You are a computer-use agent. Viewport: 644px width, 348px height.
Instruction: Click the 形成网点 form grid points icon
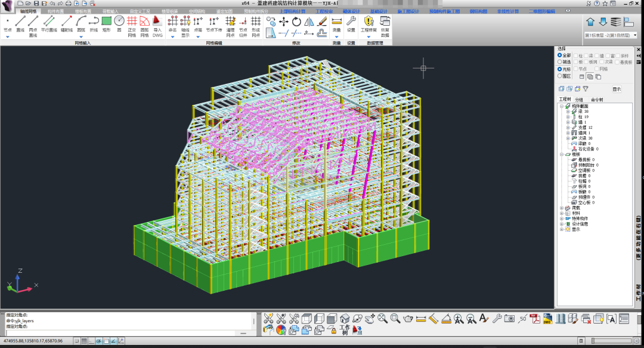[x=256, y=27]
